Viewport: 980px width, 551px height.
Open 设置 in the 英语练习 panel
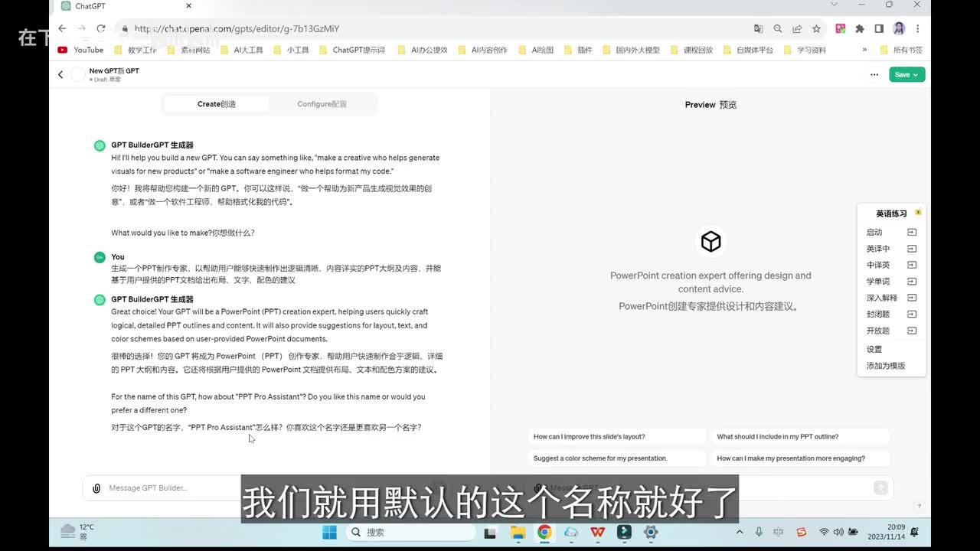click(x=874, y=349)
